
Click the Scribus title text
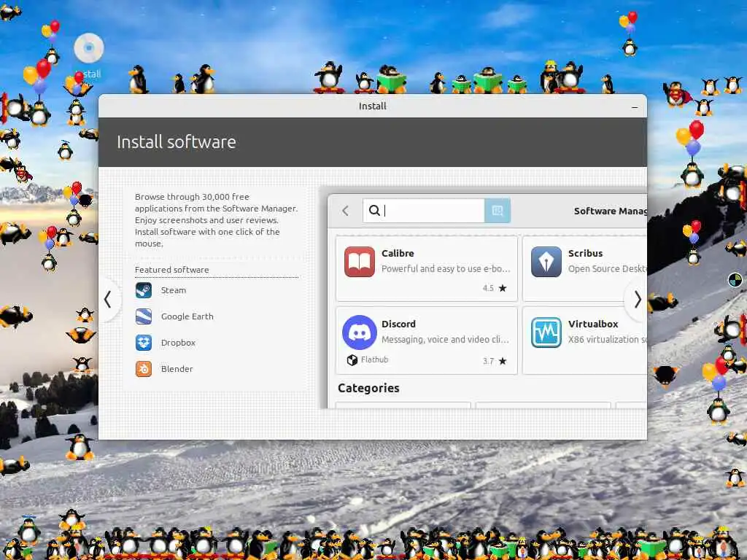tap(585, 253)
